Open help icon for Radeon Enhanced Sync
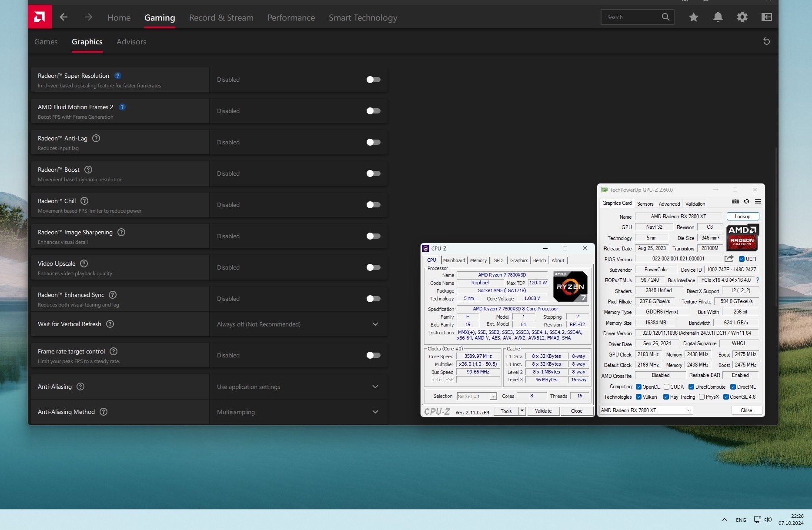The image size is (812, 530). point(113,295)
